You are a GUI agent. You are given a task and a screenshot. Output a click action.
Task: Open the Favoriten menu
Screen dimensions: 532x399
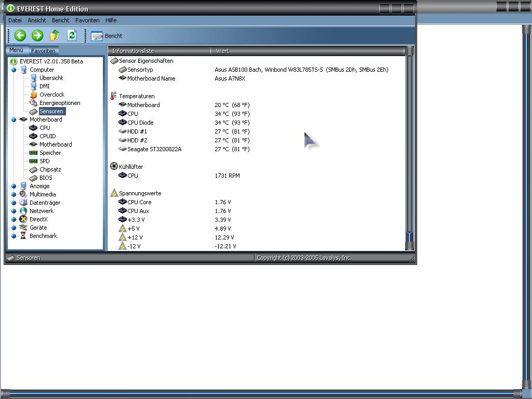87,20
